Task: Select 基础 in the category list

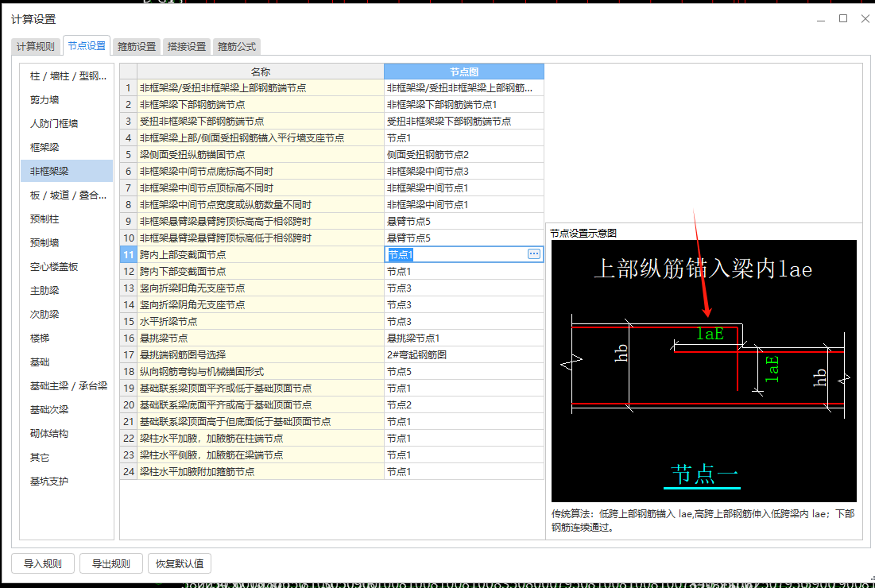Action: pos(67,362)
